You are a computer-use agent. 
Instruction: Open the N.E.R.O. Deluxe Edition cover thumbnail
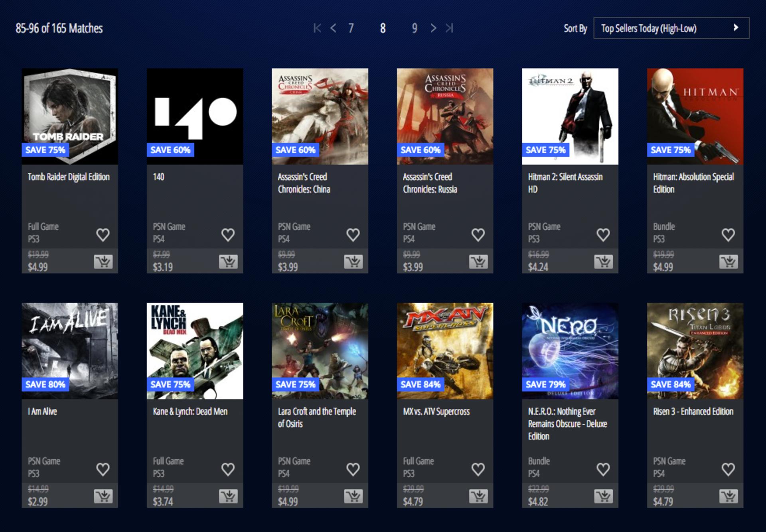pos(570,351)
